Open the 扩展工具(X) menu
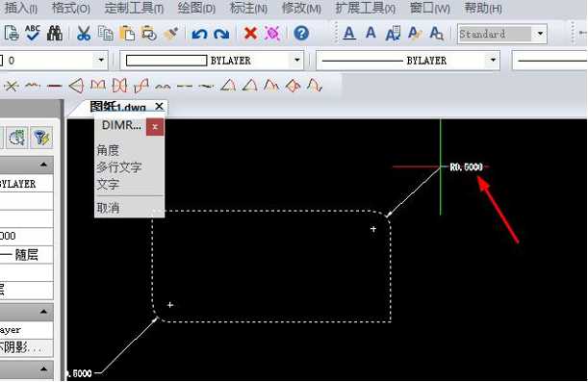Image resolution: width=588 pixels, height=382 pixels. (366, 8)
